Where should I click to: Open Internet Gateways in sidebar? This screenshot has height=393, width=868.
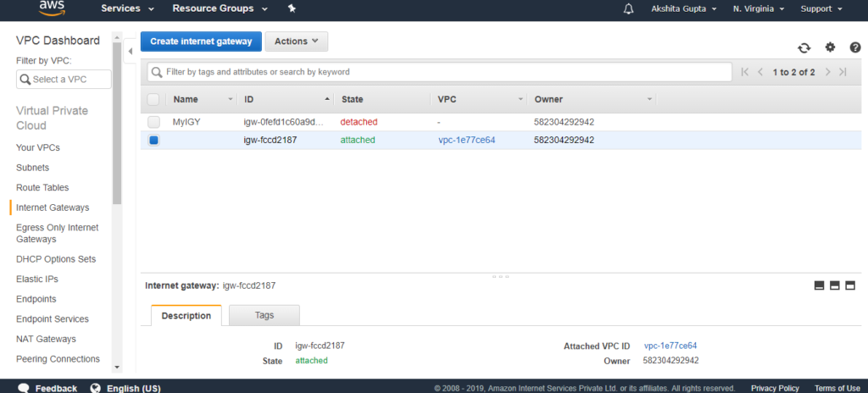tap(53, 208)
